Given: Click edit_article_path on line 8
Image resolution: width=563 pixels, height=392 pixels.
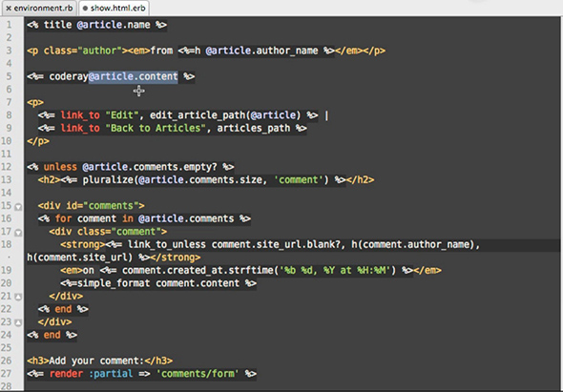Looking at the screenshot, I should (198, 115).
